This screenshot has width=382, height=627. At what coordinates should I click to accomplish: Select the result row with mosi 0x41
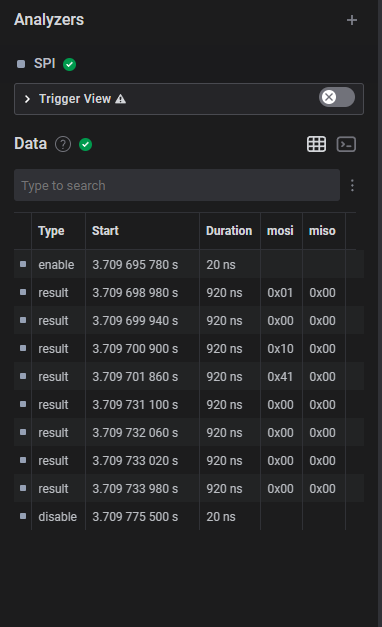[189, 376]
